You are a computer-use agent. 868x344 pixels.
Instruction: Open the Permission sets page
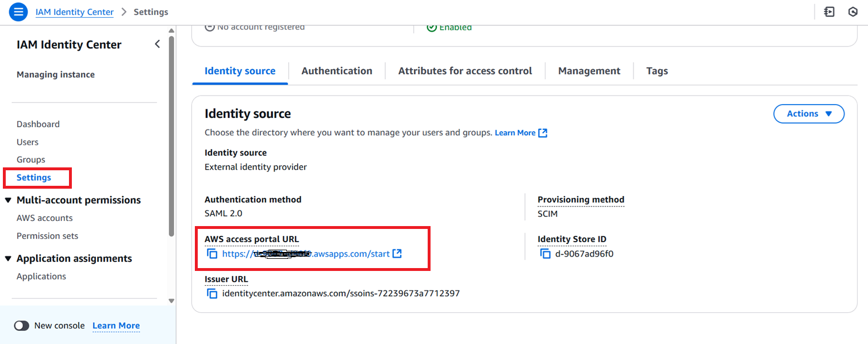(47, 235)
